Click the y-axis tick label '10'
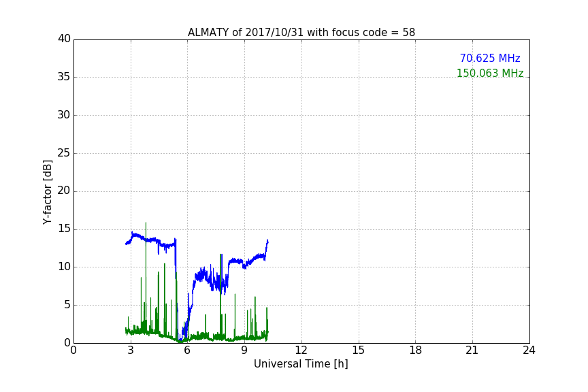 64,267
